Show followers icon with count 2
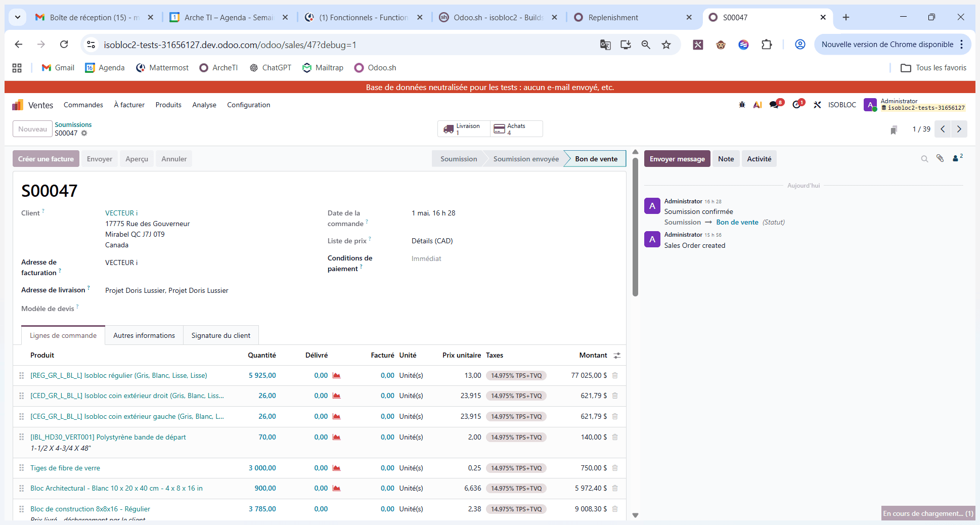This screenshot has width=980, height=525. 958,158
